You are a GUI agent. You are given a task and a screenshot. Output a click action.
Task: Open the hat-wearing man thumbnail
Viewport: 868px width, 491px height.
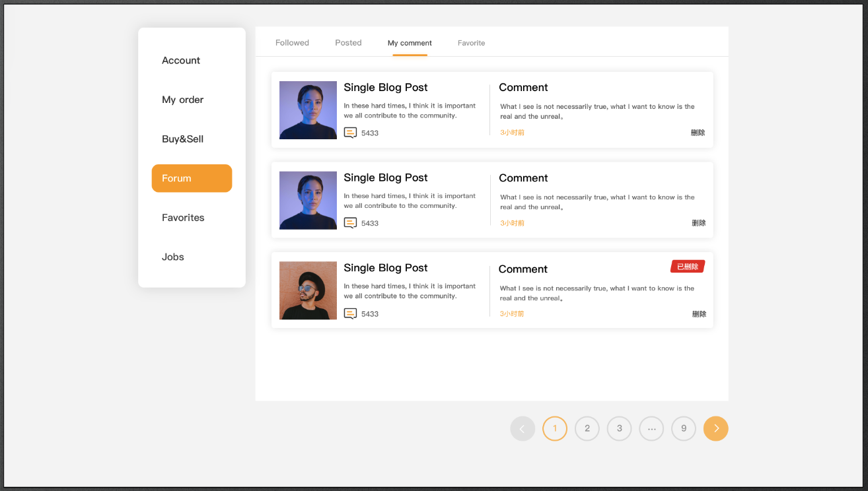[x=308, y=290]
